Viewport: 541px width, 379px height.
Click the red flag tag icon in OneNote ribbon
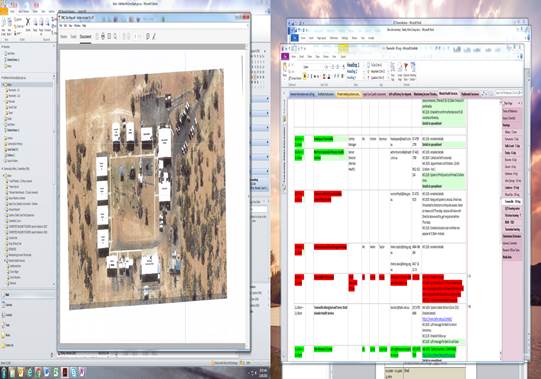[406, 67]
